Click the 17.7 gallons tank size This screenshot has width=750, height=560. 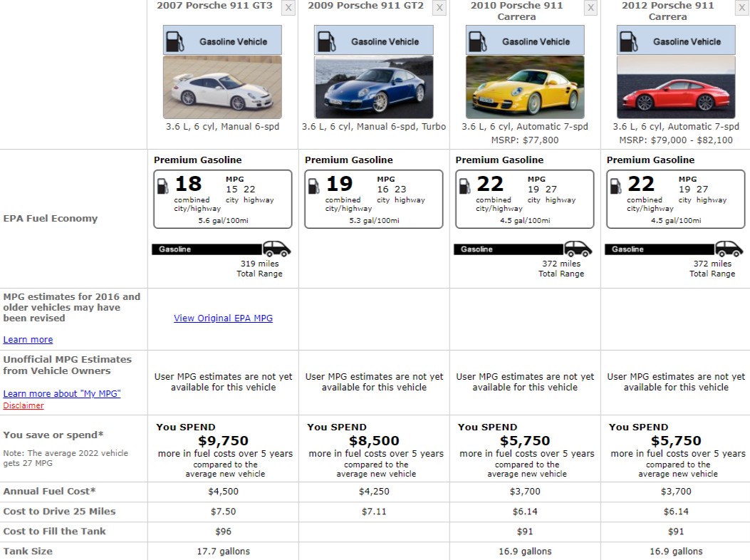[x=224, y=551]
